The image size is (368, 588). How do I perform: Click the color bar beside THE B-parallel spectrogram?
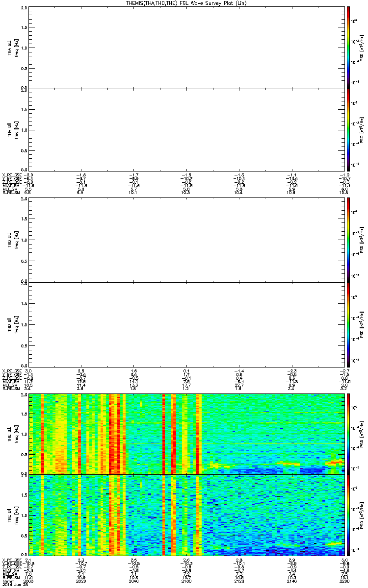tap(348, 515)
